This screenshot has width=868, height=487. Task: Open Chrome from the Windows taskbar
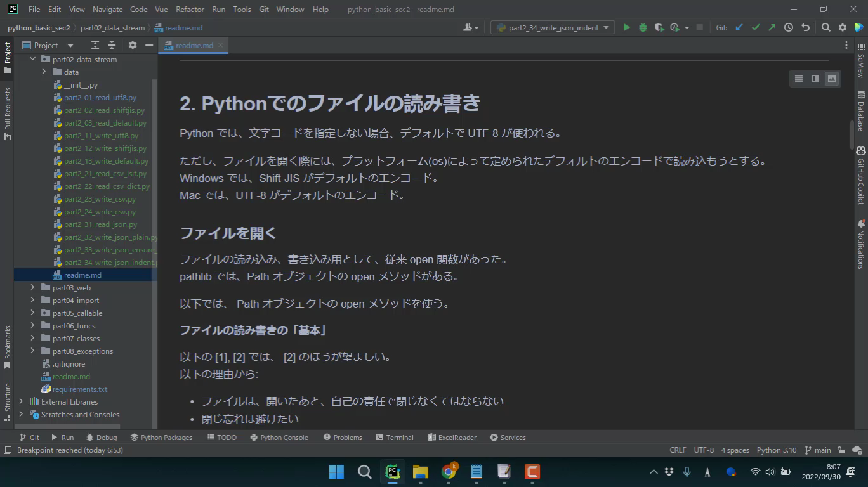pos(449,472)
